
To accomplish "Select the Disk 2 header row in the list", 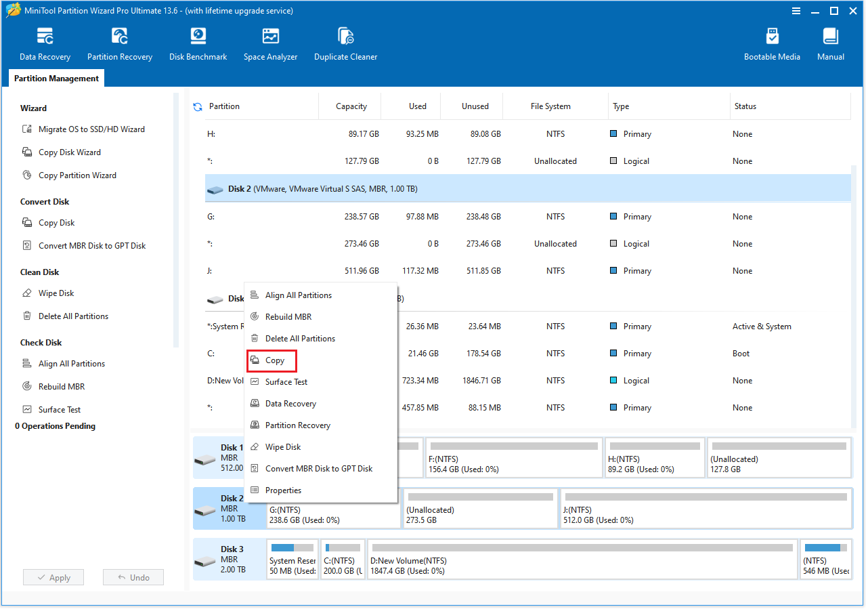I will [x=527, y=189].
